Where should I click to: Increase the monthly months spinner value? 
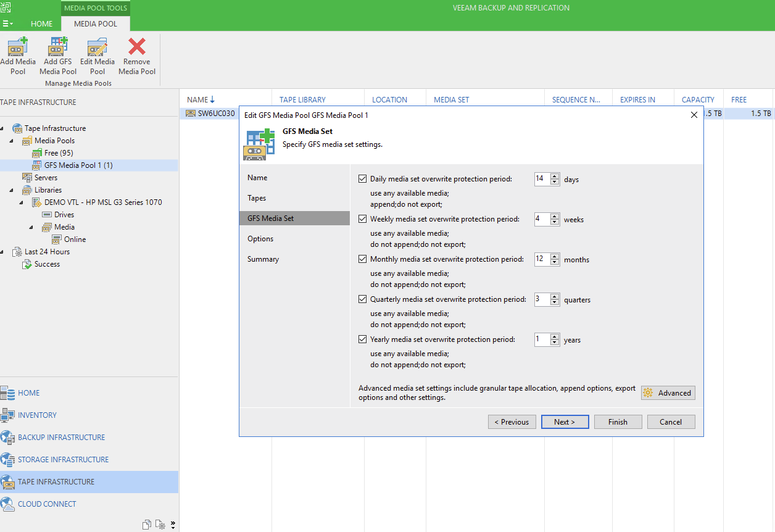(555, 256)
